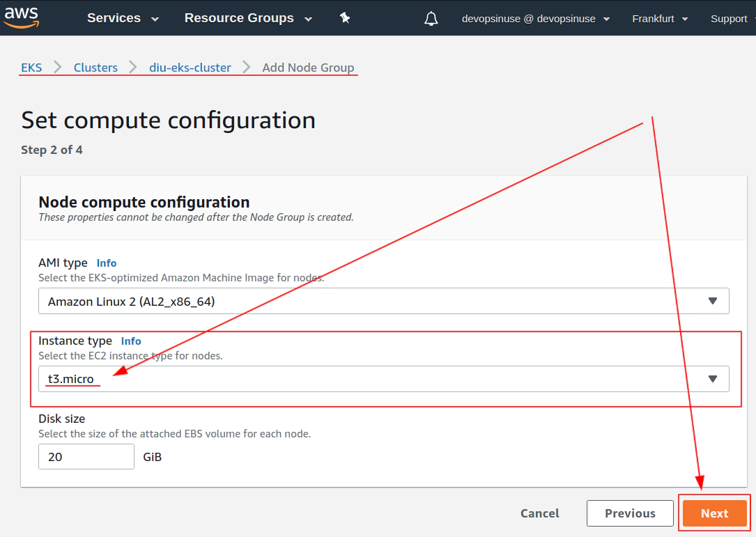This screenshot has width=756, height=537.
Task: Open the AMI type dropdown
Action: click(x=384, y=302)
